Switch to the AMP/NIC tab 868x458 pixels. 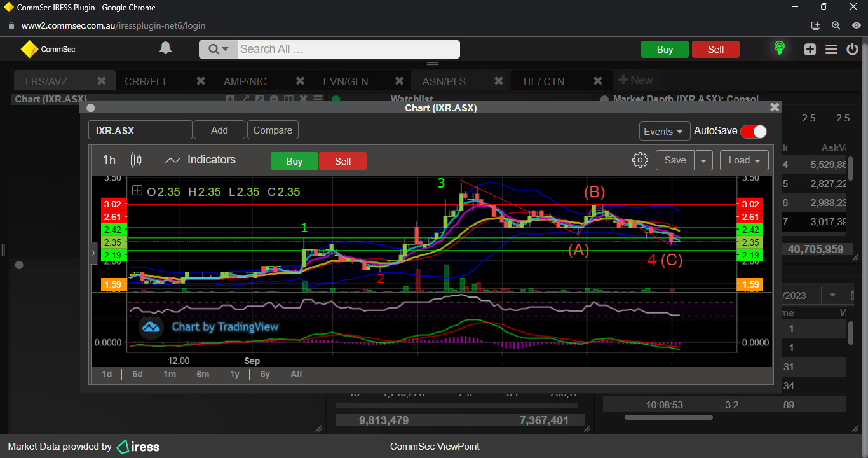pyautogui.click(x=245, y=81)
